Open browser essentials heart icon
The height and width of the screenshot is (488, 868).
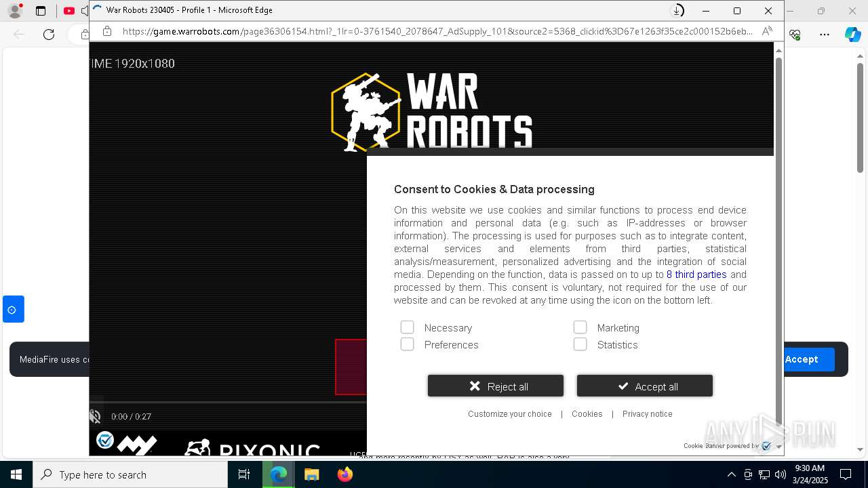pyautogui.click(x=795, y=35)
